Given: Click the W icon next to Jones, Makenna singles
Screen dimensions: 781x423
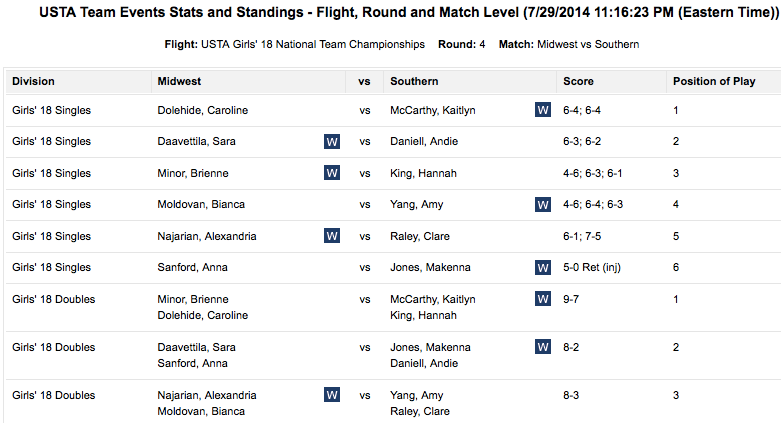Looking at the screenshot, I should 543,268.
